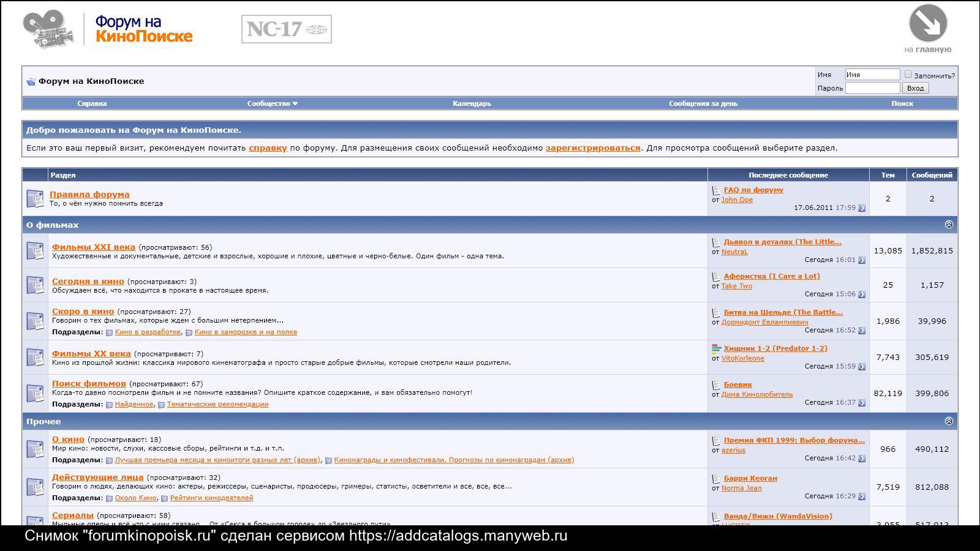Open thread Боевик in Поиск фильмов row
The image size is (980, 551).
738,384
